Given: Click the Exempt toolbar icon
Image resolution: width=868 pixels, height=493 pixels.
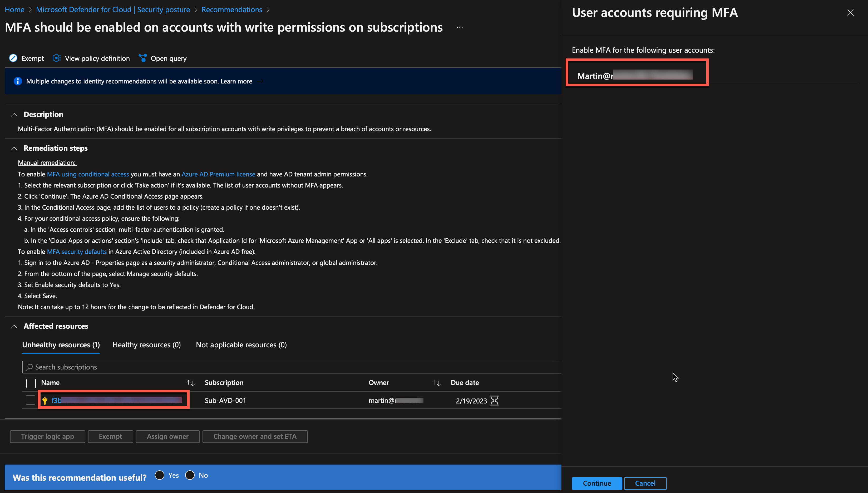Looking at the screenshot, I should tap(13, 58).
